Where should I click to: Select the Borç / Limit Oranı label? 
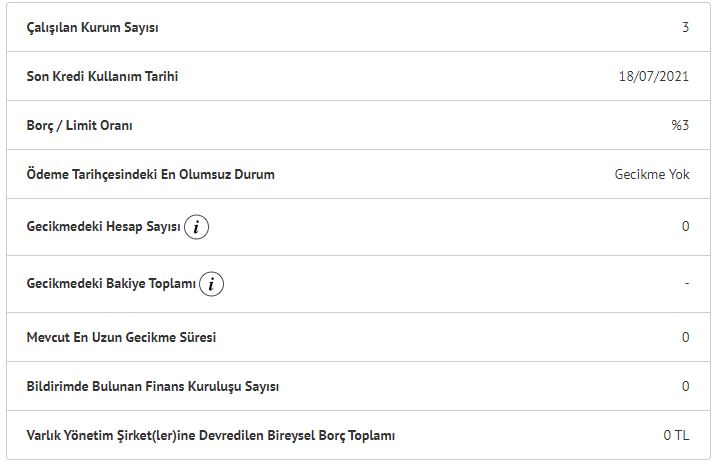(79, 125)
